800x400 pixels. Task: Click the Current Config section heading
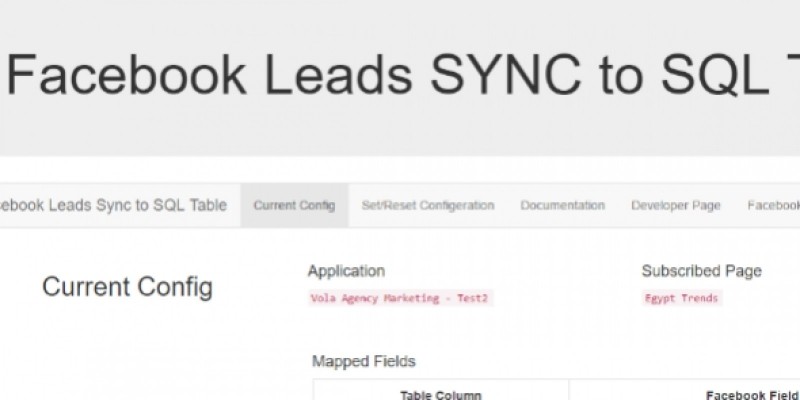click(127, 288)
